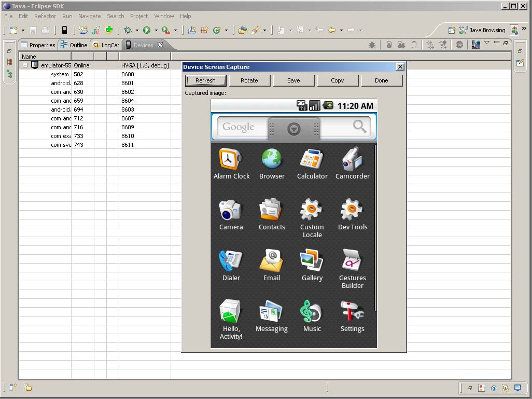Click the Update Threads icon in Devices view
Image resolution: width=532 pixels, height=399 pixels.
click(x=430, y=45)
